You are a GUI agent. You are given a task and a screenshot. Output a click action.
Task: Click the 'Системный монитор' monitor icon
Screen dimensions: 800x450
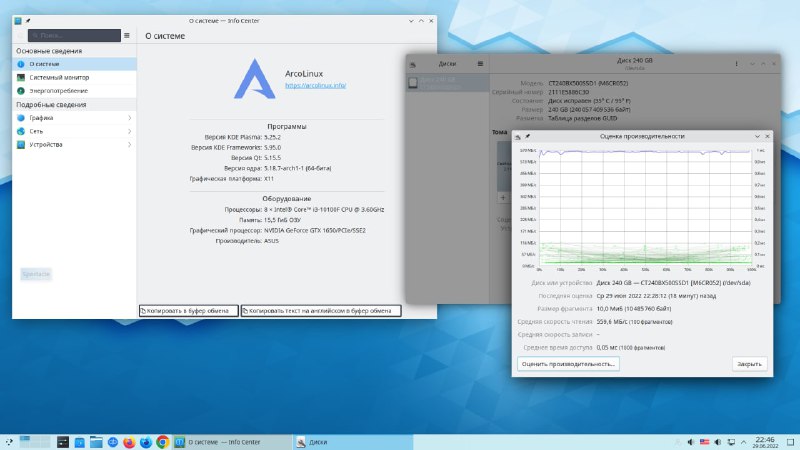(x=21, y=78)
